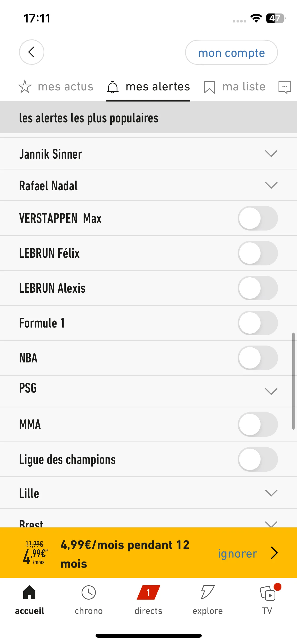
Task: Turn on the NBA alert
Action: (258, 358)
